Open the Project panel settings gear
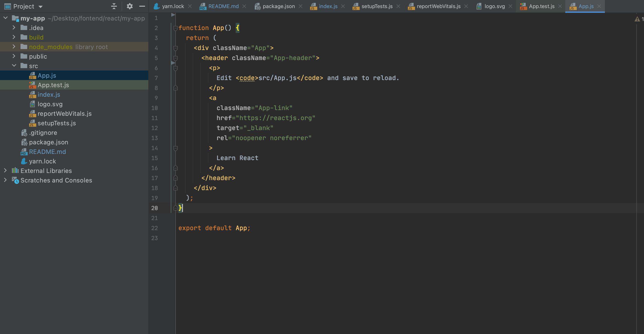Viewport: 644px width, 334px height. 130,6
